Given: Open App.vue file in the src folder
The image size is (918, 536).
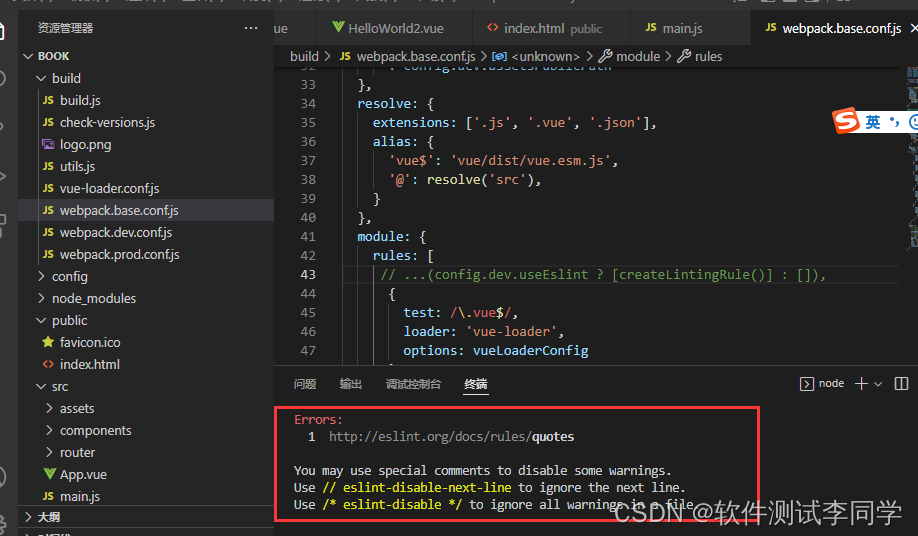Looking at the screenshot, I should point(82,474).
